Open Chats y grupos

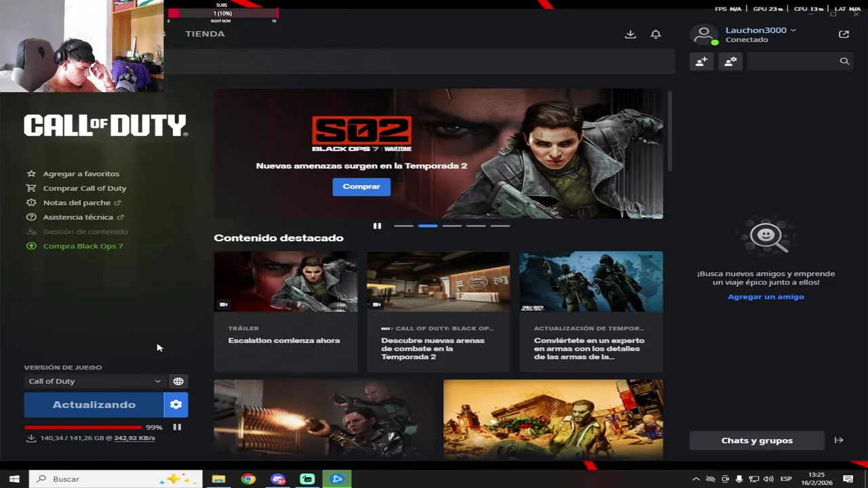[x=757, y=441]
